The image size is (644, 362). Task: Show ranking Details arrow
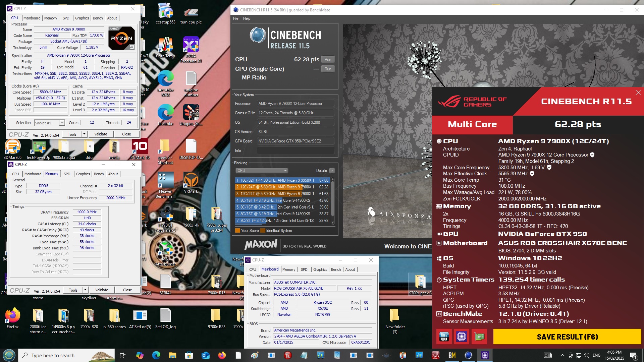point(332,171)
